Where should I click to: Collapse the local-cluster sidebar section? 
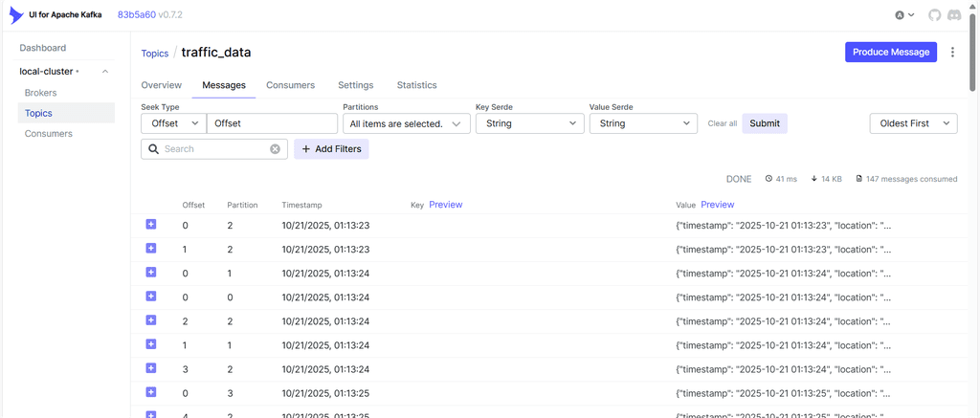pyautogui.click(x=104, y=72)
